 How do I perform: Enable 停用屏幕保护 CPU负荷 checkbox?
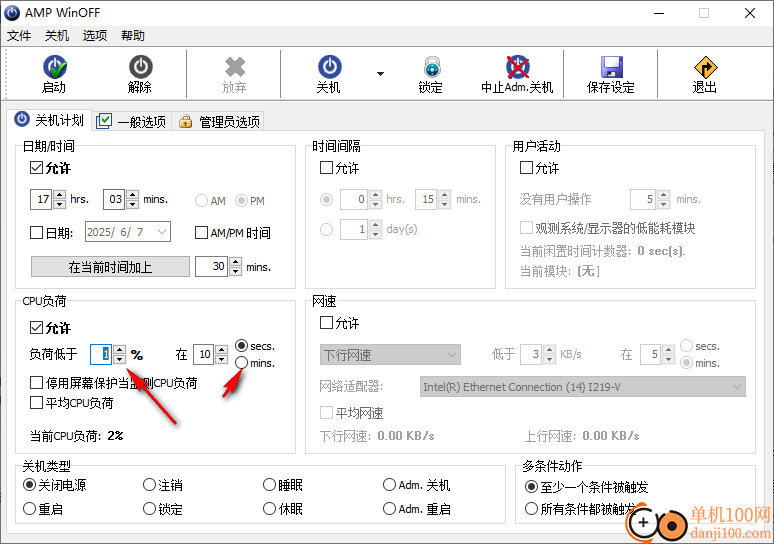click(x=37, y=383)
